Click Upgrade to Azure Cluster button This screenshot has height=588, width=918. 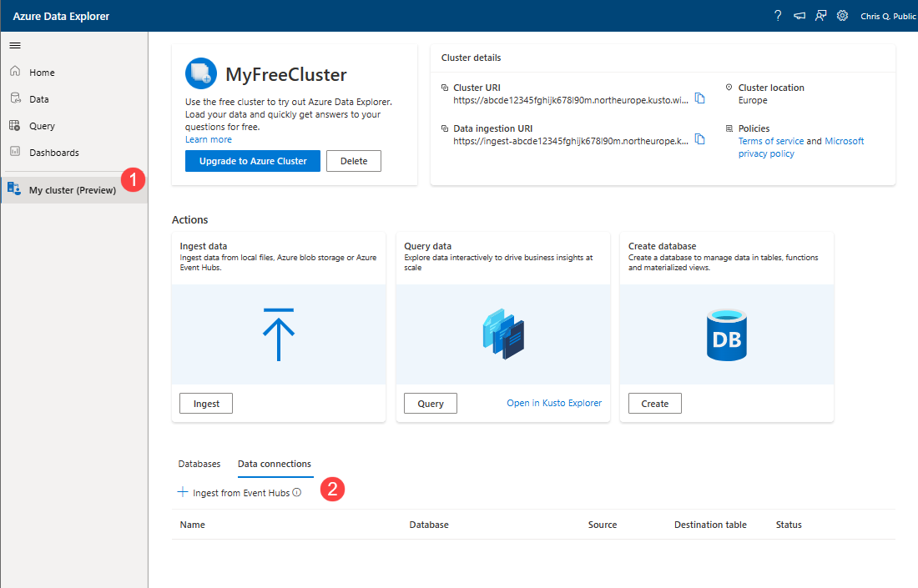click(x=253, y=161)
